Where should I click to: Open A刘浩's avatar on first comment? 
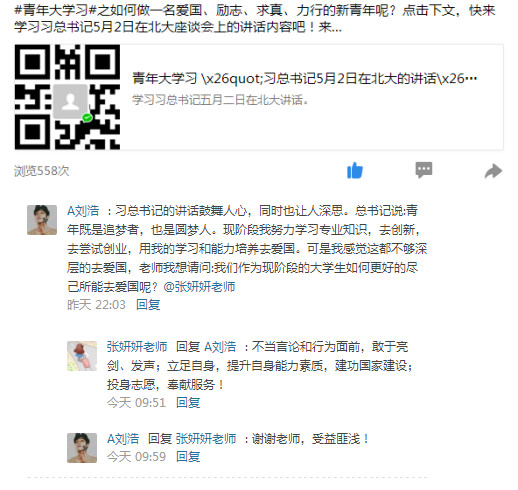(x=42, y=220)
